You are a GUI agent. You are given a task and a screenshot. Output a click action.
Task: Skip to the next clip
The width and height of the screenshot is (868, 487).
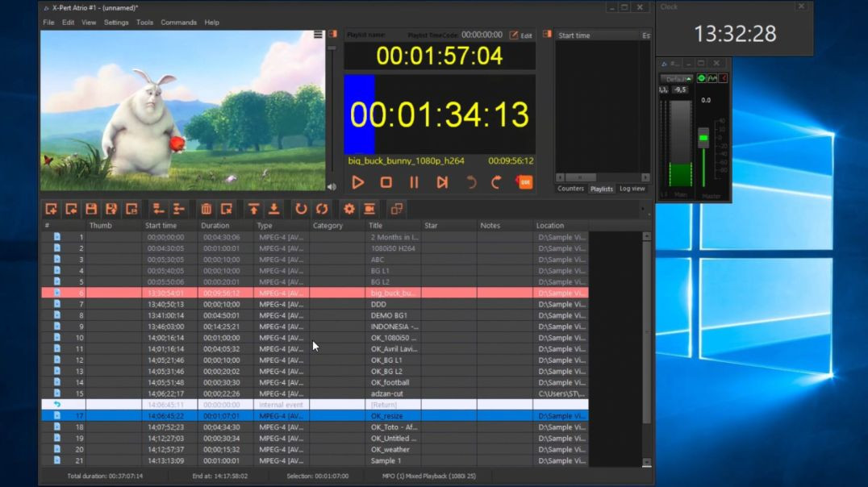(x=442, y=182)
